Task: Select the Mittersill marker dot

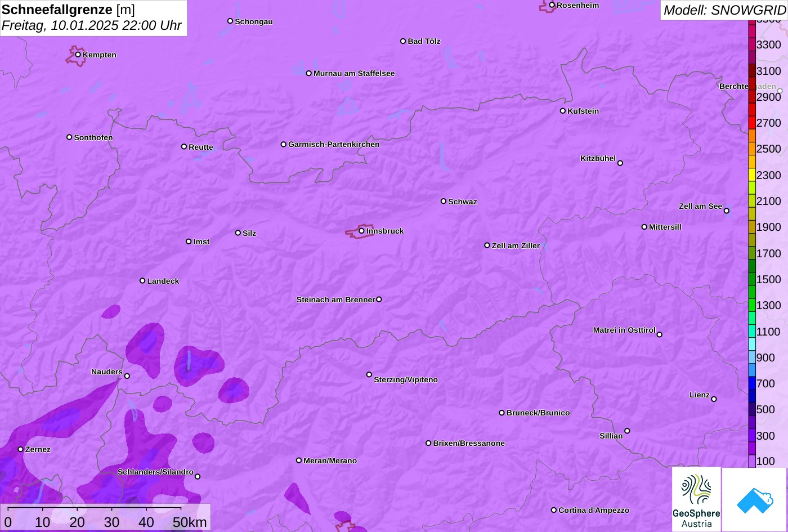Action: (644, 227)
